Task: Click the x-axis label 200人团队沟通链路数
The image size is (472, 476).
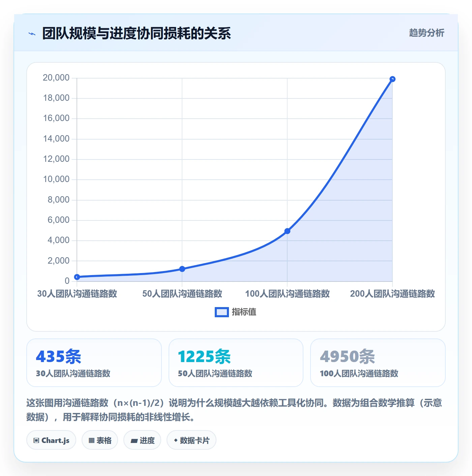Action: pyautogui.click(x=392, y=294)
